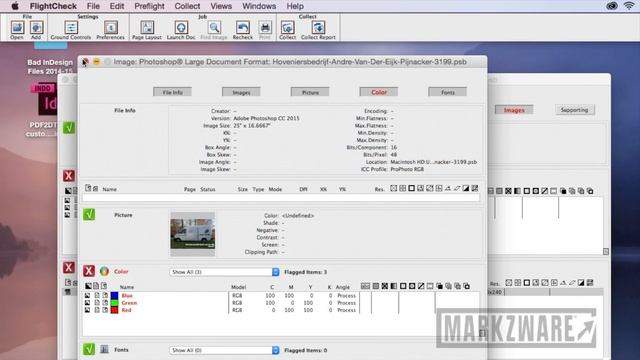This screenshot has height=360, width=640.
Task: Click the last icon in image list Res. header
Action: pyautogui.click(x=475, y=189)
